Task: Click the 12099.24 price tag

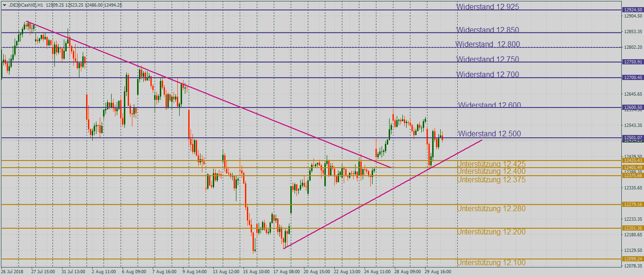Action: click(x=633, y=259)
